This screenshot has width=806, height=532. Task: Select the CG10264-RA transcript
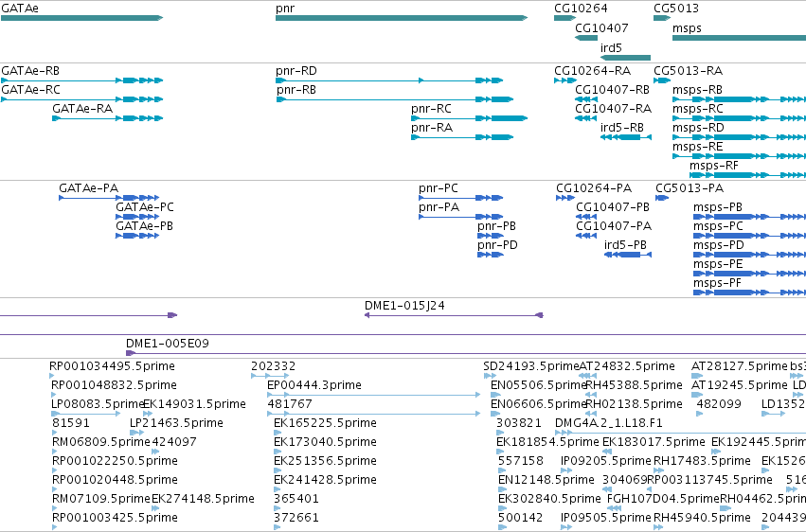click(564, 80)
